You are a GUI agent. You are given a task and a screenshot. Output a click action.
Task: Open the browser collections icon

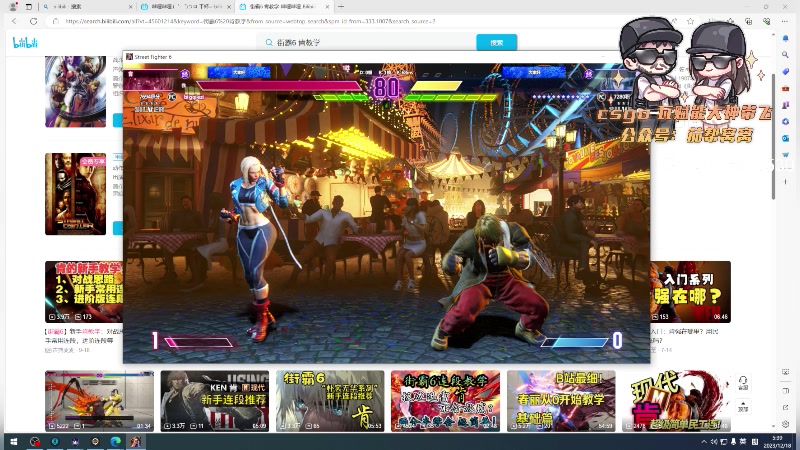[748, 21]
